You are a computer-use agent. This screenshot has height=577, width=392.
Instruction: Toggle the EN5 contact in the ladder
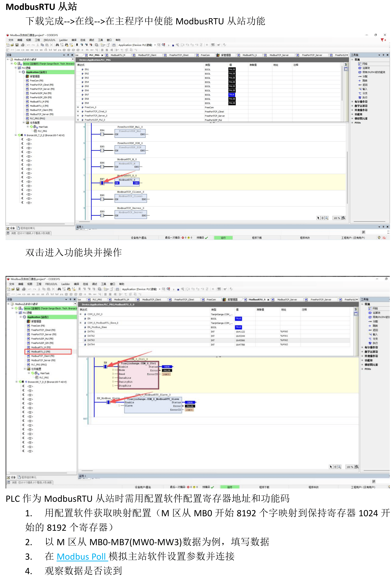pyautogui.click(x=102, y=150)
